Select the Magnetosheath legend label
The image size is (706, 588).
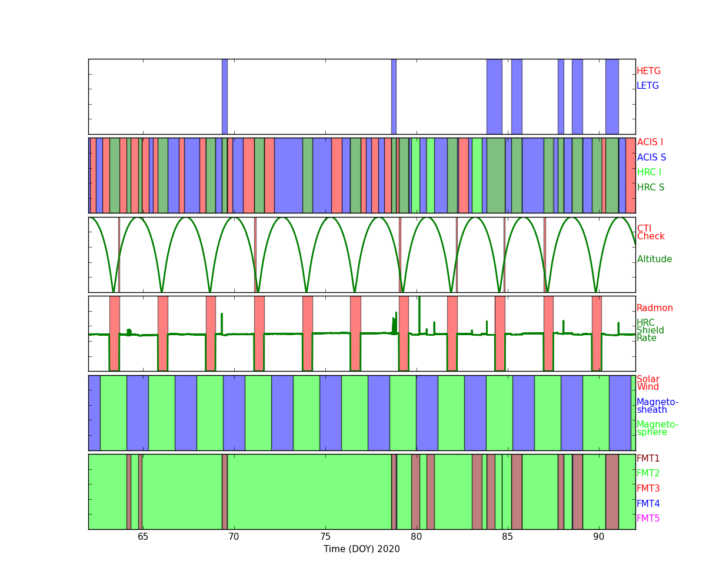(657, 406)
